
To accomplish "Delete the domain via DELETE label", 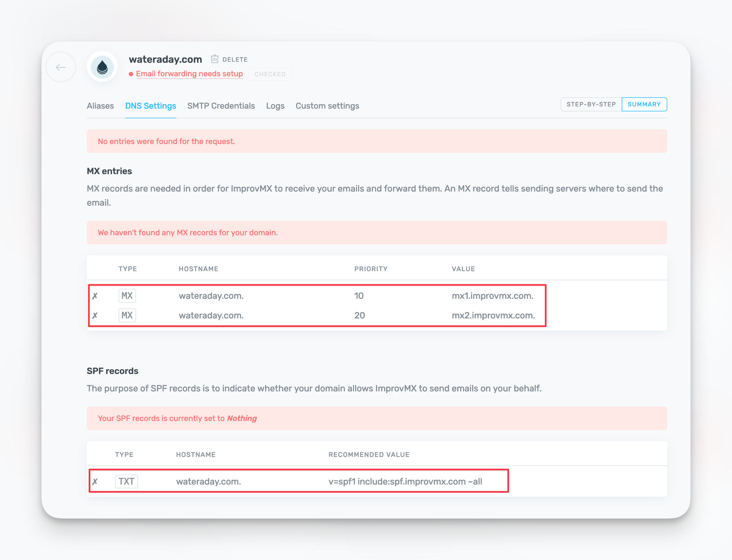I will coord(235,59).
